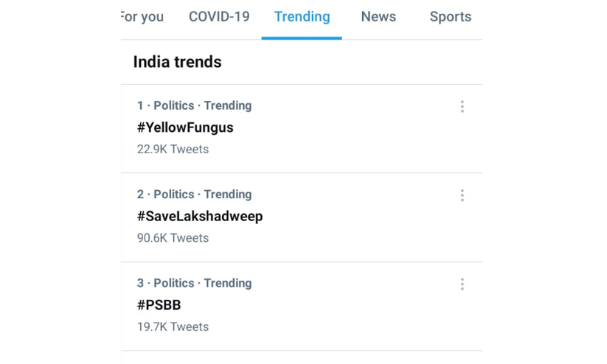Click empty row space right of #PSBB
Screen dimensions: 607x364
point(332,306)
